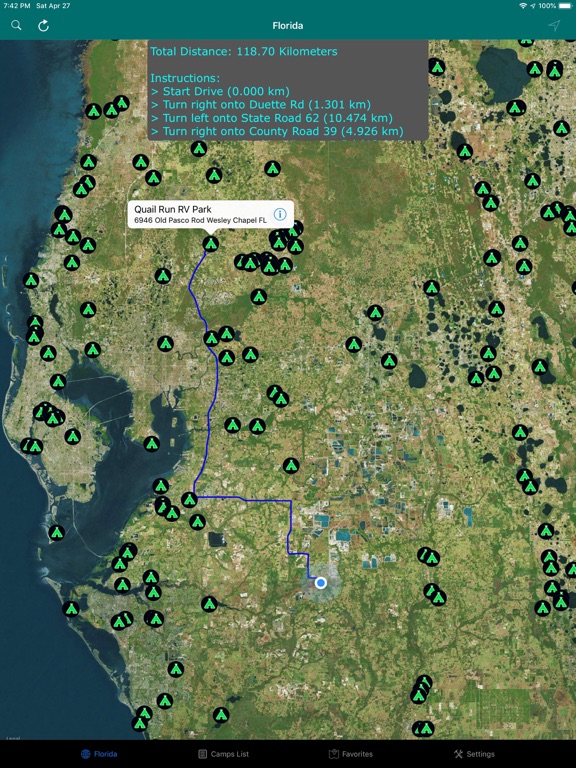Tap the Turn right onto County Road 39 step
The image size is (576, 768).
277,131
